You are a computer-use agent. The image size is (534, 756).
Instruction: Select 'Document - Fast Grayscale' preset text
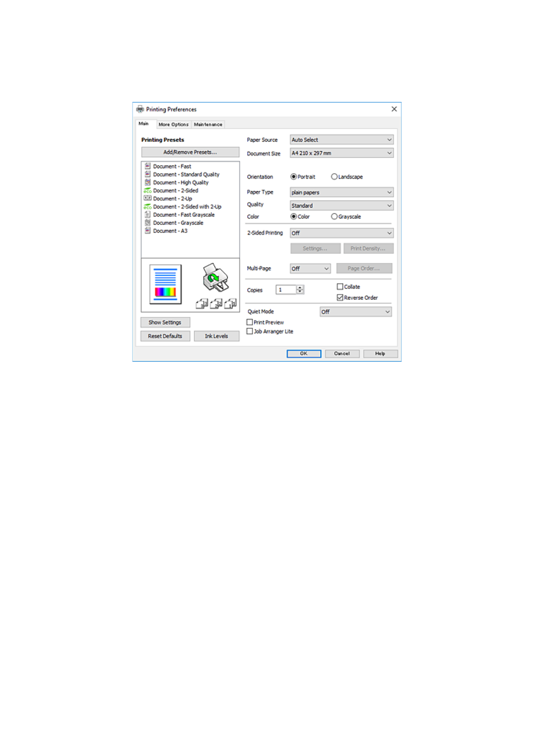[184, 214]
